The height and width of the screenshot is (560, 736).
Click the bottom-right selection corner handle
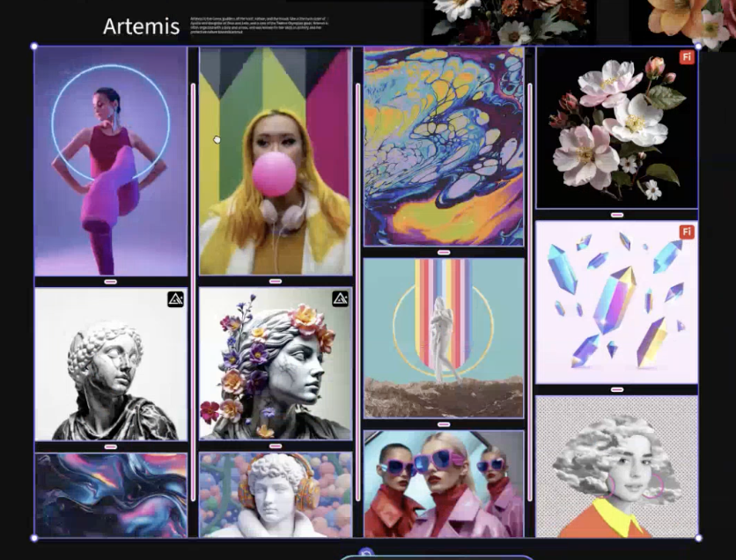click(x=698, y=537)
